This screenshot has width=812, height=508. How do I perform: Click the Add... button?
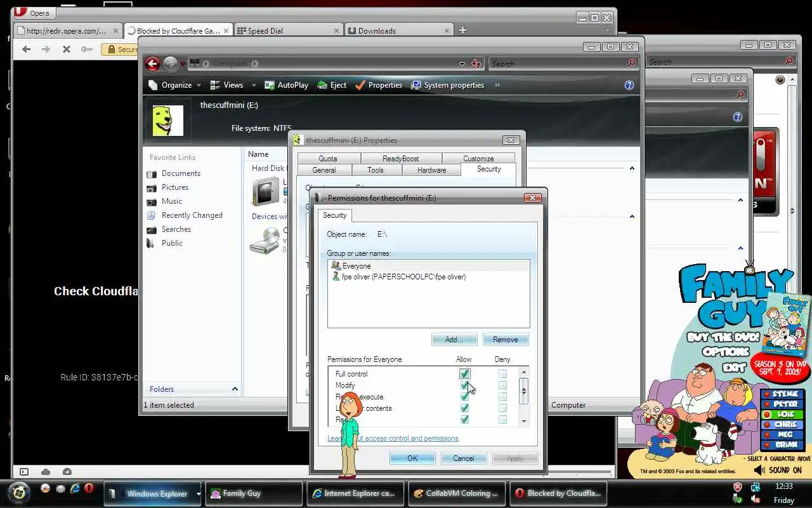pos(454,340)
